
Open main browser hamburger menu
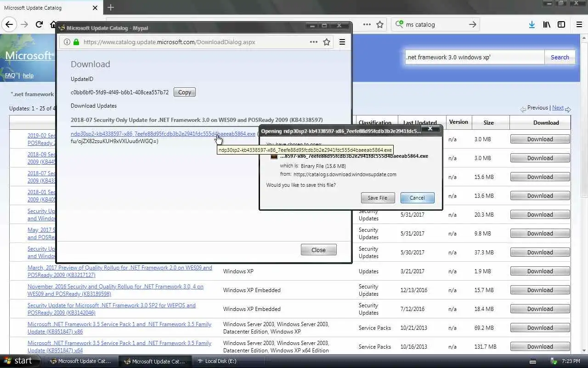(x=579, y=24)
